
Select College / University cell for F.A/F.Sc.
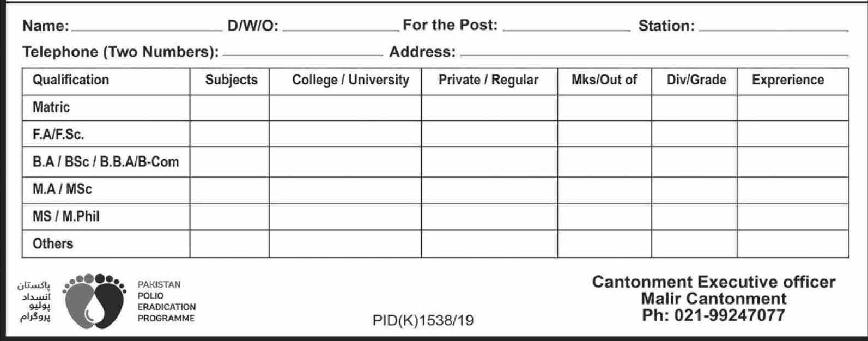(345, 134)
